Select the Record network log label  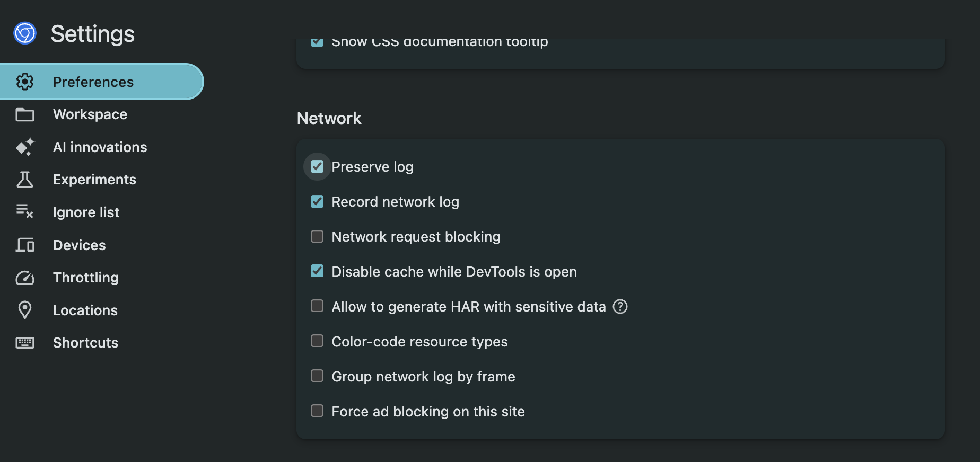click(x=395, y=202)
